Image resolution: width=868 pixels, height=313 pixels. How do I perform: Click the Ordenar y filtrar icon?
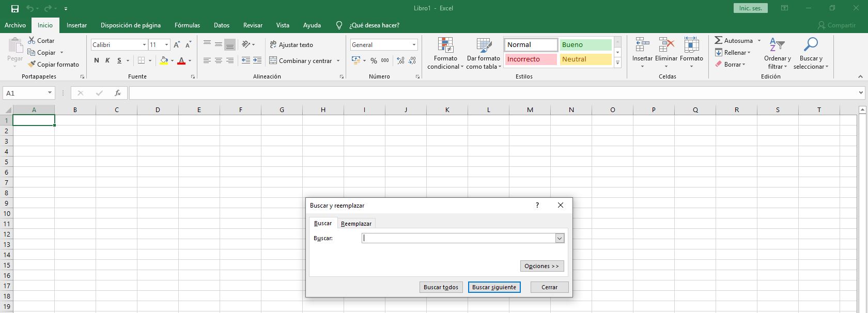point(777,45)
